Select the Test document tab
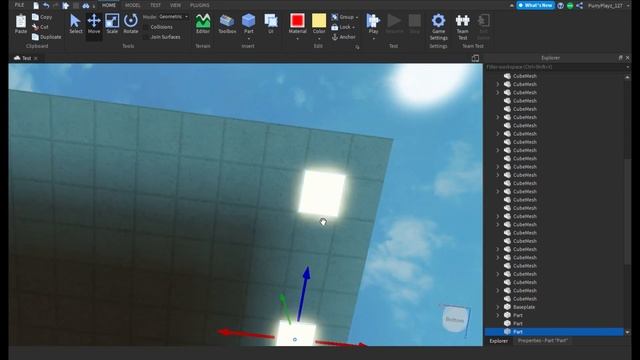 click(26, 58)
